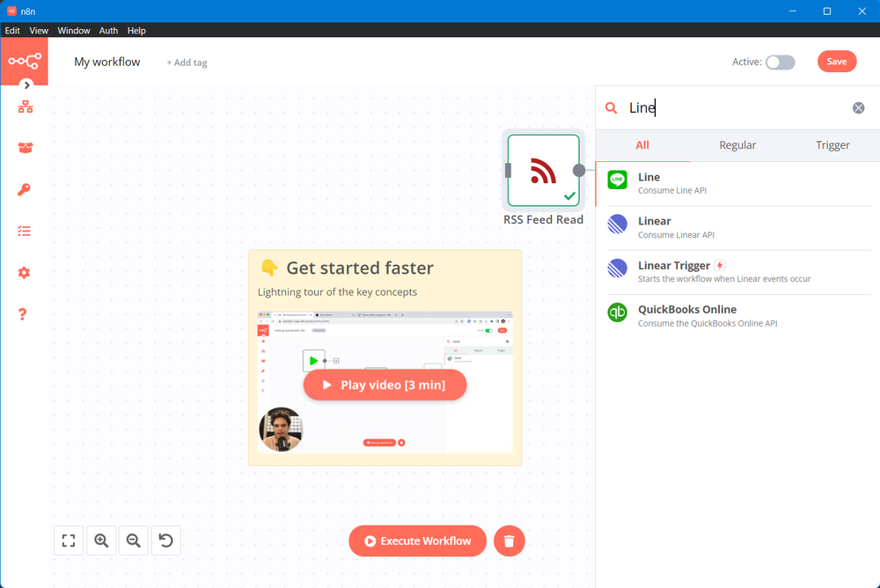880x588 pixels.
Task: Toggle the workflow Active switch
Action: pos(780,62)
